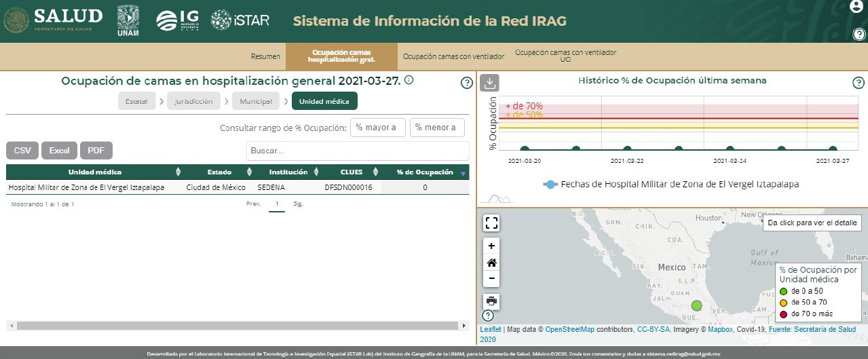This screenshot has width=868, height=359.
Task: Zoom out on the map
Action: [492, 278]
